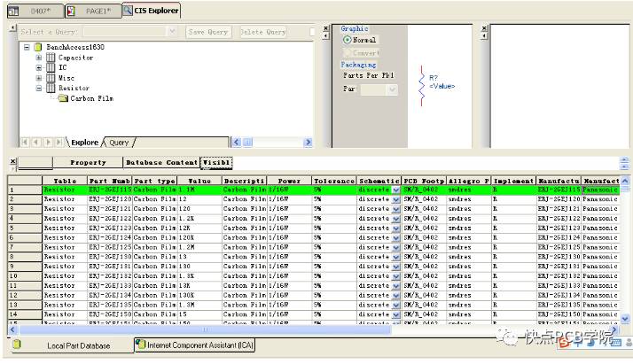The height and width of the screenshot is (364, 633).
Task: Open Schematic dropdown in row 10
Action: tap(395, 276)
